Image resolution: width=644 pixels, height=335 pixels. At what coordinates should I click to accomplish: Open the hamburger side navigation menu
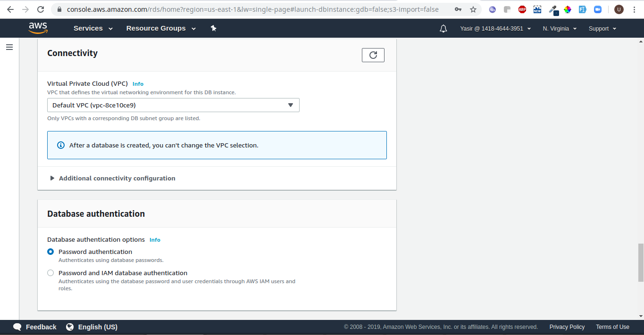click(x=9, y=47)
